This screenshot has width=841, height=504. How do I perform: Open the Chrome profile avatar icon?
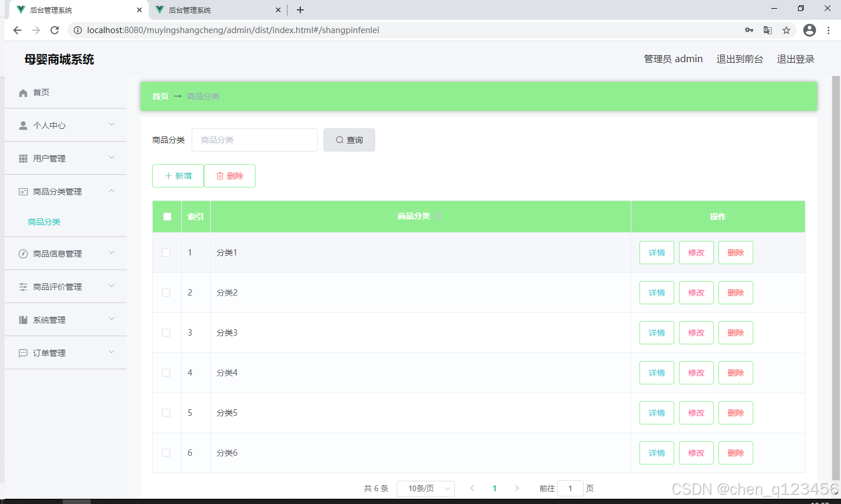point(810,30)
